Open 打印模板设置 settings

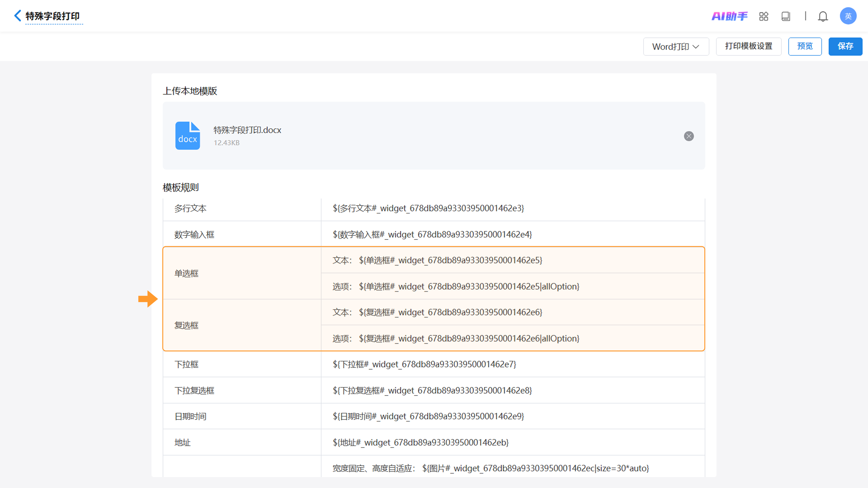(748, 47)
